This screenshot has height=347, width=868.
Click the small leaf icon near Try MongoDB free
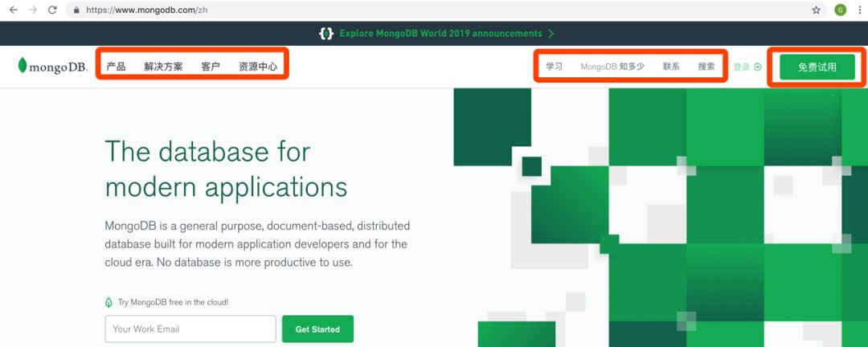click(109, 303)
